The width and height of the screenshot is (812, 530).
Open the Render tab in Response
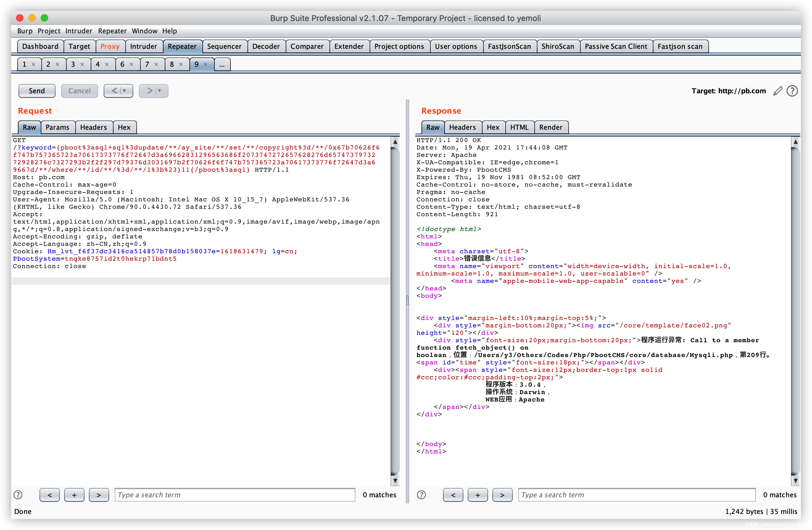[550, 127]
